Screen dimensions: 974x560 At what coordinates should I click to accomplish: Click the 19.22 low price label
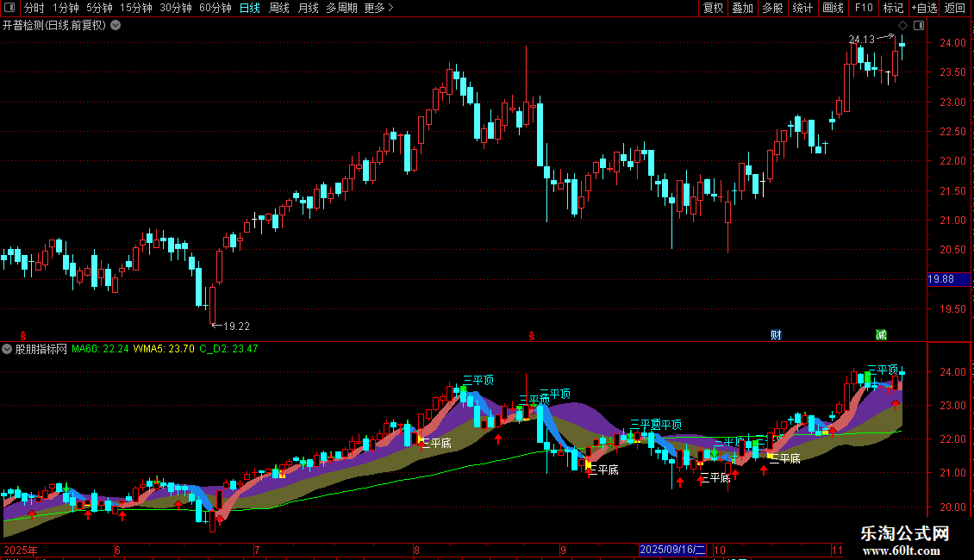(236, 326)
